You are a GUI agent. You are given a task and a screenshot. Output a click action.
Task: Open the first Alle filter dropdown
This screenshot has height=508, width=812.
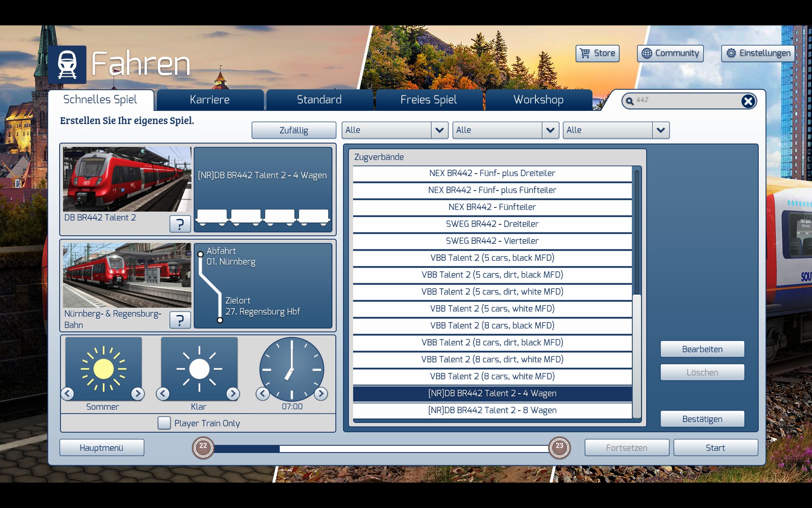(439, 130)
